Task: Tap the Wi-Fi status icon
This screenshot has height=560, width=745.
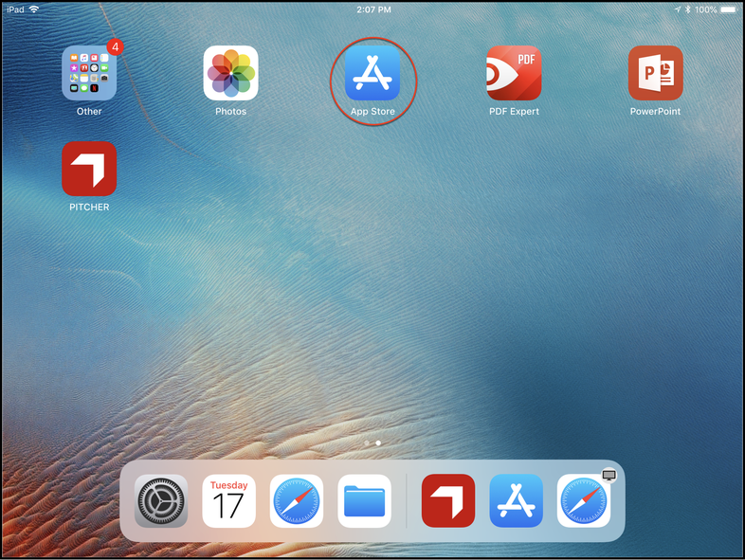Action: [35, 9]
